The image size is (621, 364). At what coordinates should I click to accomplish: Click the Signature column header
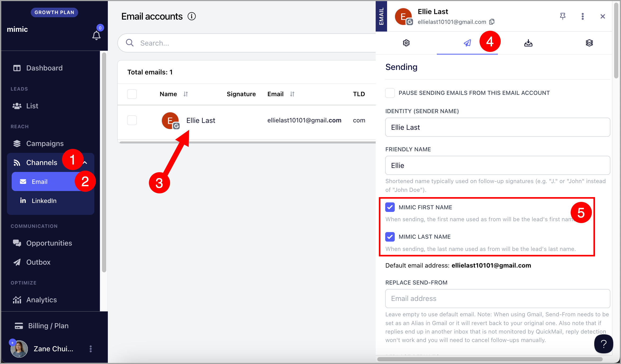tap(241, 94)
